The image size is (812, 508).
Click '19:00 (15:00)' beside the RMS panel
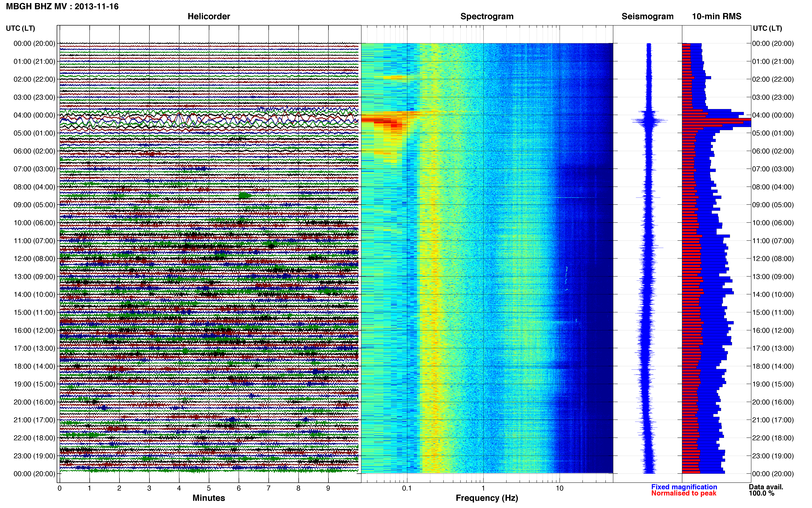click(x=773, y=384)
